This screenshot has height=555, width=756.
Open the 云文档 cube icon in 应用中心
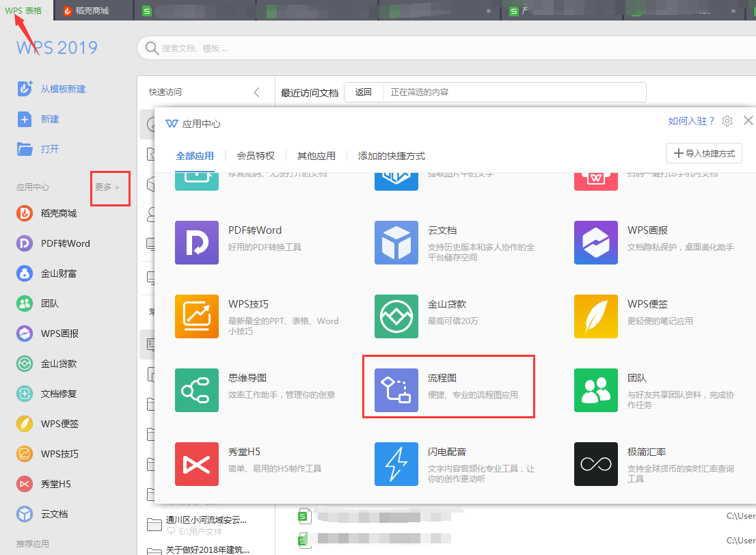click(x=396, y=243)
